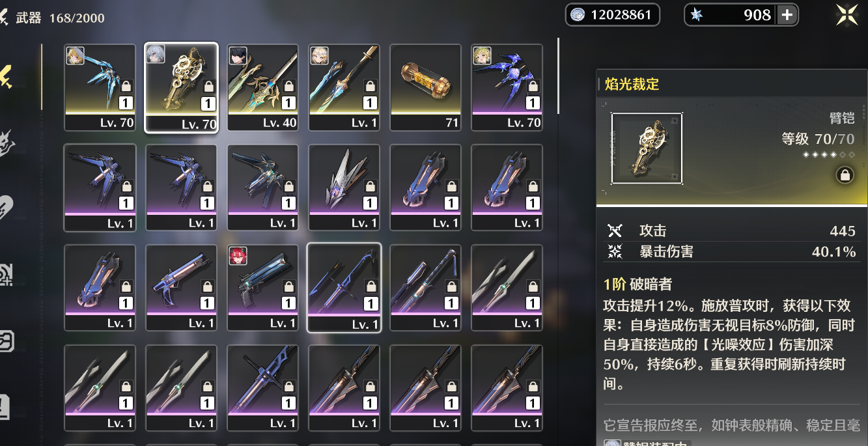Open the 焰光裁定 weapon preview image
The image size is (868, 446).
(647, 148)
